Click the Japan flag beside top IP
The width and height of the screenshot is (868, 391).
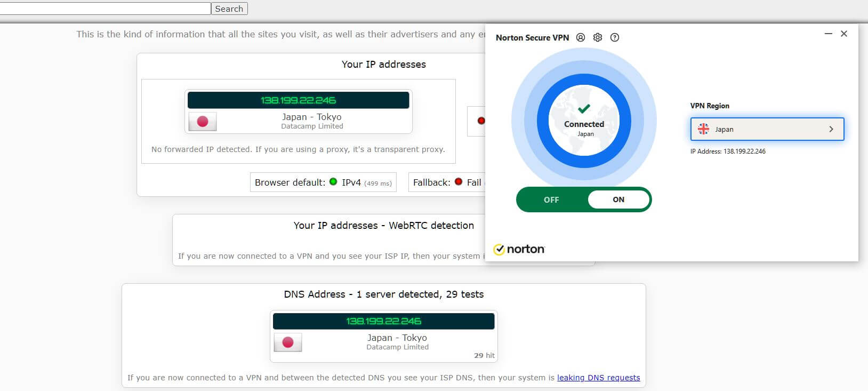click(x=203, y=122)
